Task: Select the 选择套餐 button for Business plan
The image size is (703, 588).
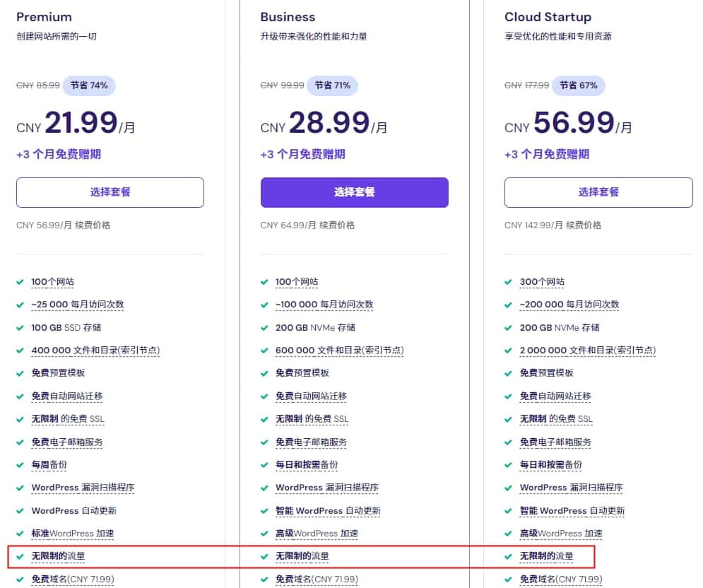Action: [354, 192]
